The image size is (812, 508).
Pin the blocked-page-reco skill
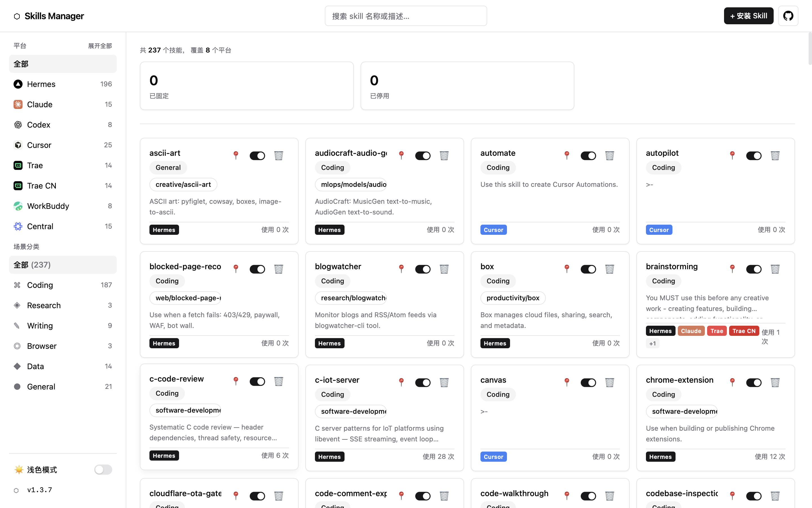[236, 269]
